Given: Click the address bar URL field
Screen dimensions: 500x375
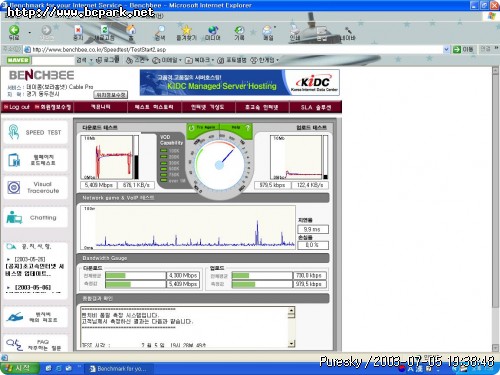Looking at the screenshot, I should 233,49.
